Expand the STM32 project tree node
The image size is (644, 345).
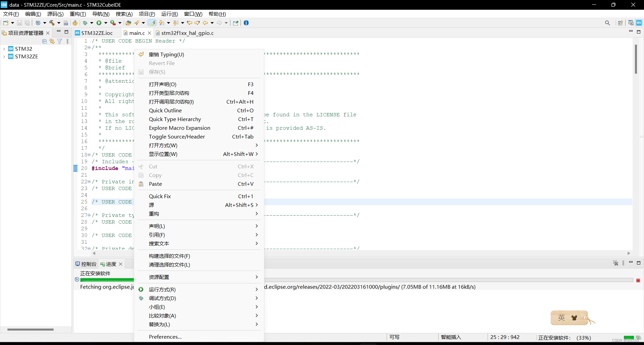tap(4, 49)
